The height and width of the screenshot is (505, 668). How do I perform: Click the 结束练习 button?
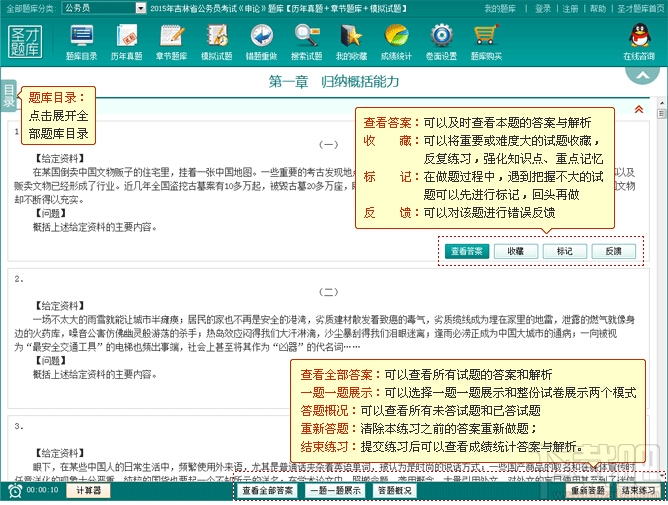[x=639, y=491]
